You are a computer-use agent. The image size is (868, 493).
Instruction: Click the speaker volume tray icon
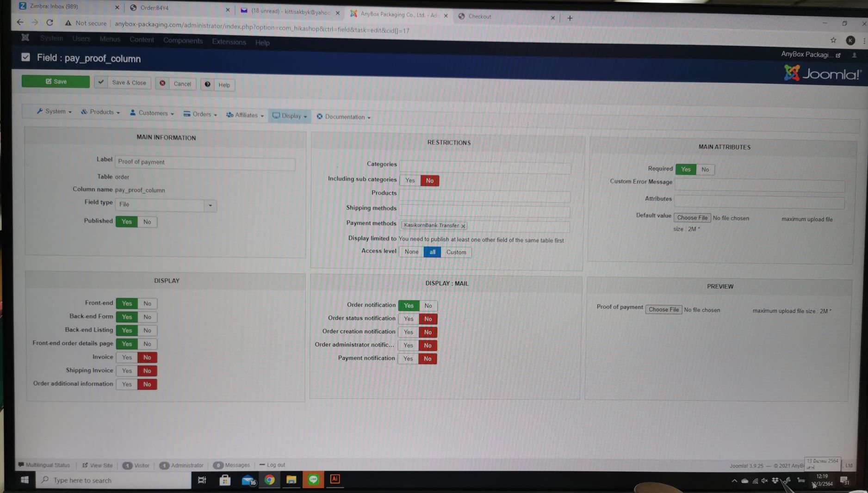click(x=764, y=481)
